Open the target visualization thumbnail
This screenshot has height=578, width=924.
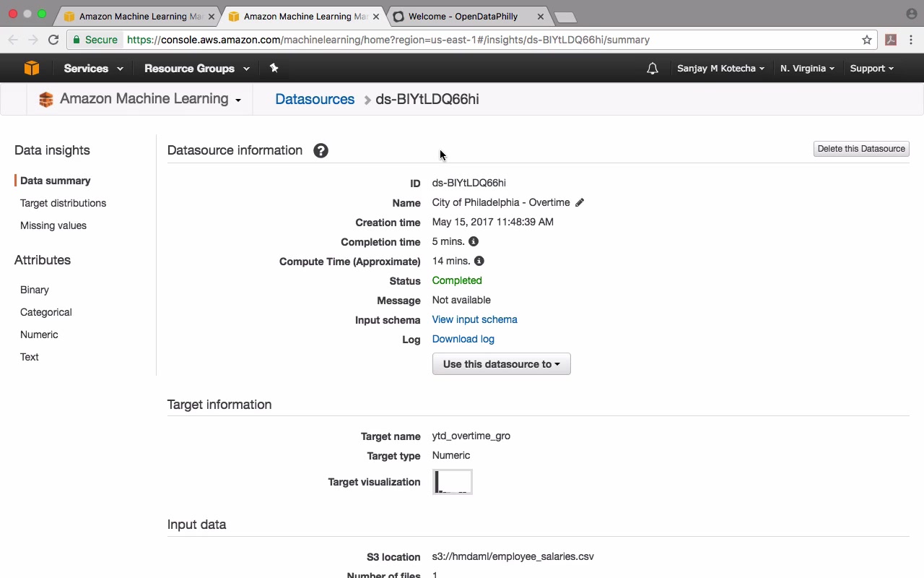tap(453, 482)
